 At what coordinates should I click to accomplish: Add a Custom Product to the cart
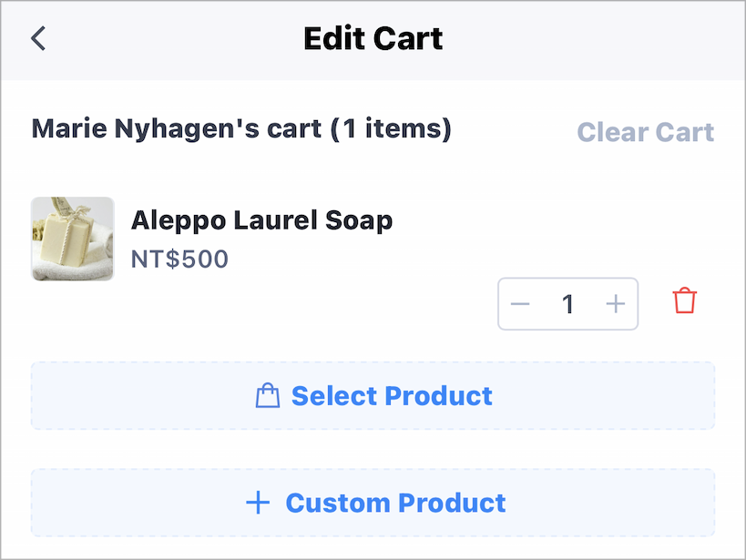373,503
